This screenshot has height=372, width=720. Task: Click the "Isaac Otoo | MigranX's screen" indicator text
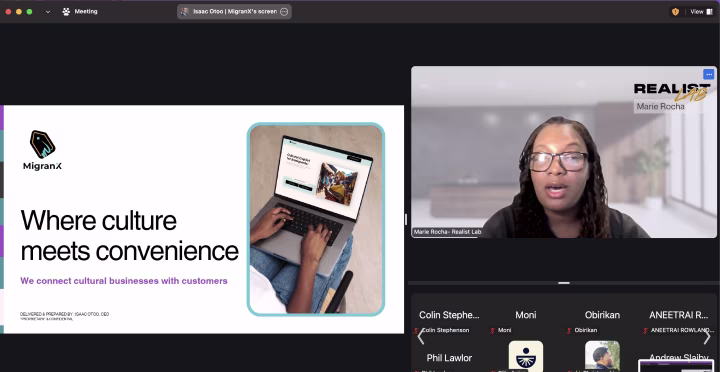point(235,11)
